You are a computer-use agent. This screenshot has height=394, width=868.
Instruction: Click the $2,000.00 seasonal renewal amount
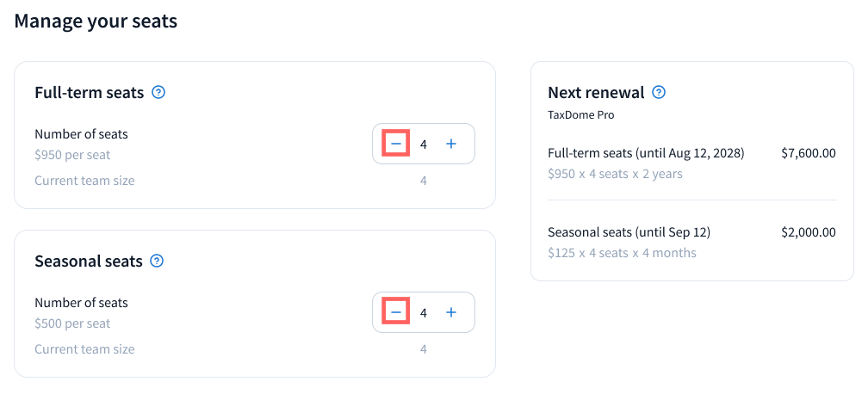coord(808,232)
